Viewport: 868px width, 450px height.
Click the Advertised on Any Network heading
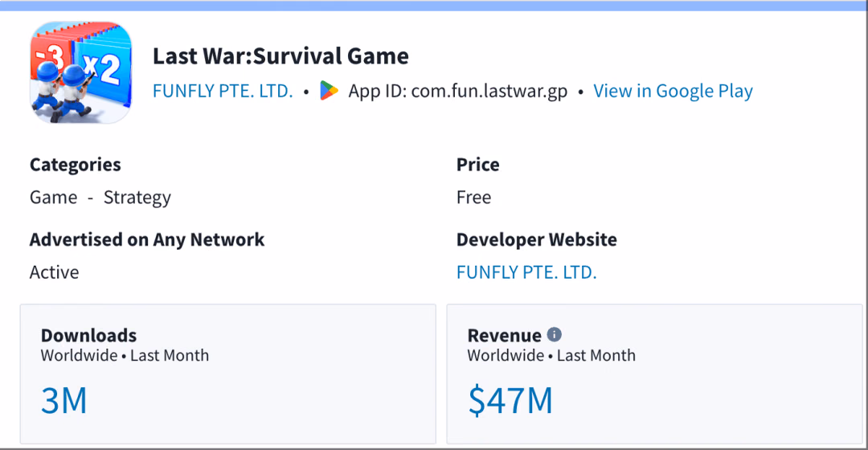point(147,239)
